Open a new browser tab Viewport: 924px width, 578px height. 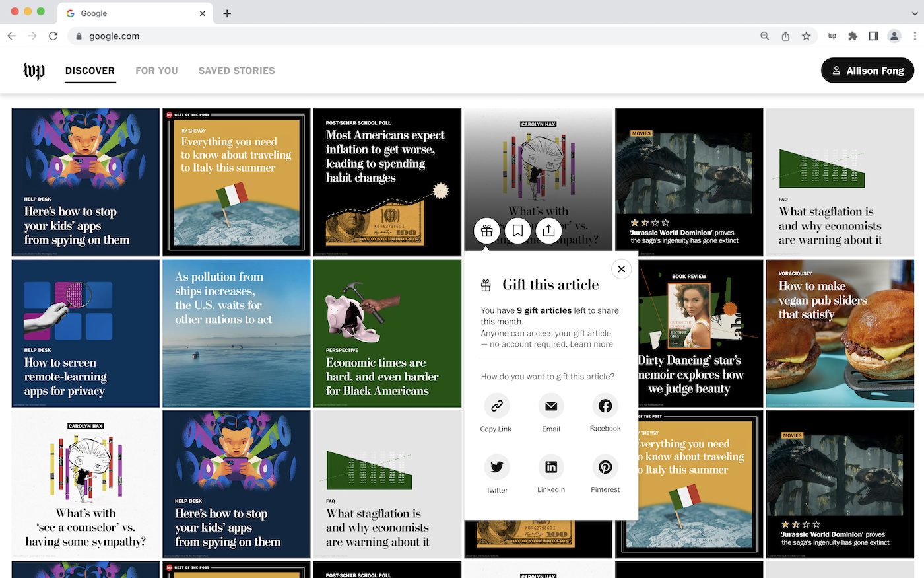[227, 13]
